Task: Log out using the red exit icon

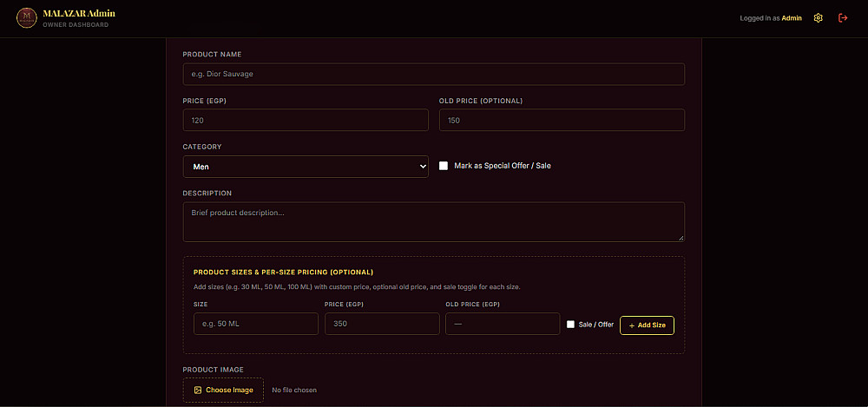Action: (843, 18)
